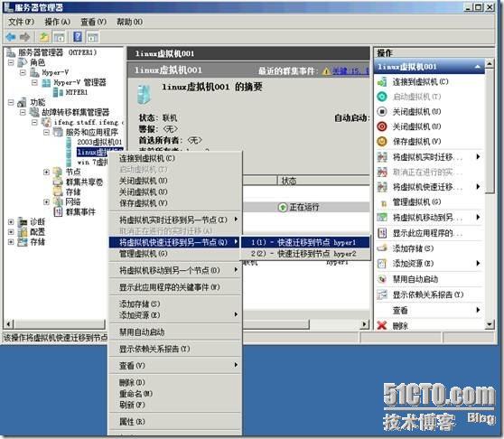Click the 服务器管理器 root icon in tree
The height and width of the screenshot is (439, 504).
pyautogui.click(x=11, y=52)
